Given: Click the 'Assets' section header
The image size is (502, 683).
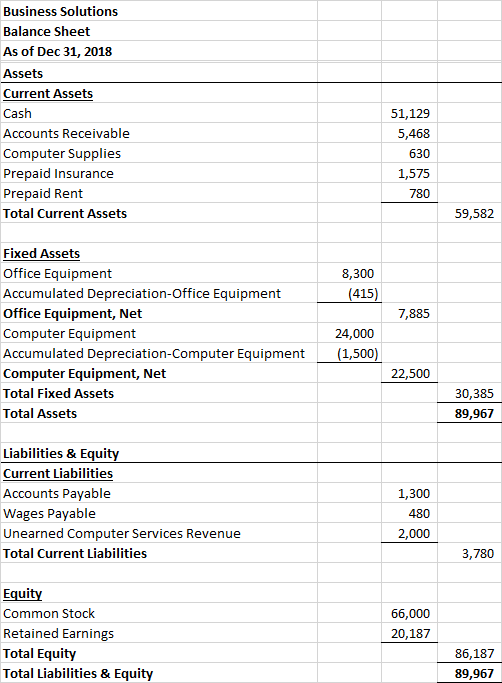Looking at the screenshot, I should pos(23,73).
